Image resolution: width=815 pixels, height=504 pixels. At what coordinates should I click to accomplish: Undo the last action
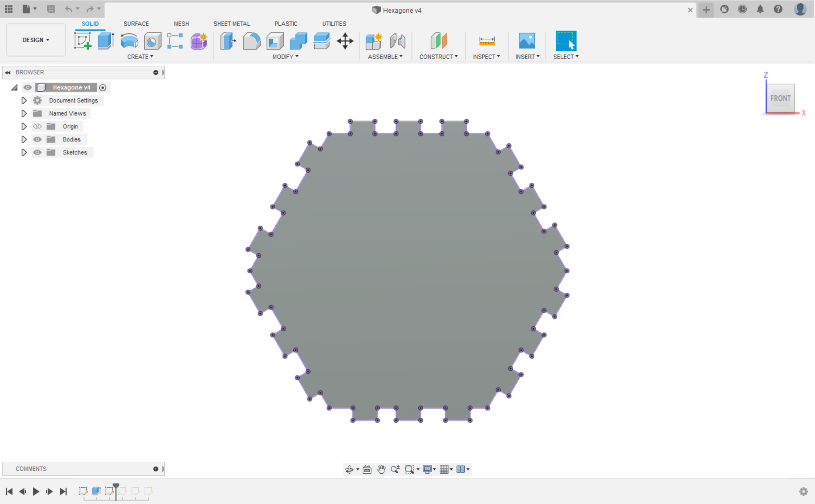pyautogui.click(x=68, y=9)
